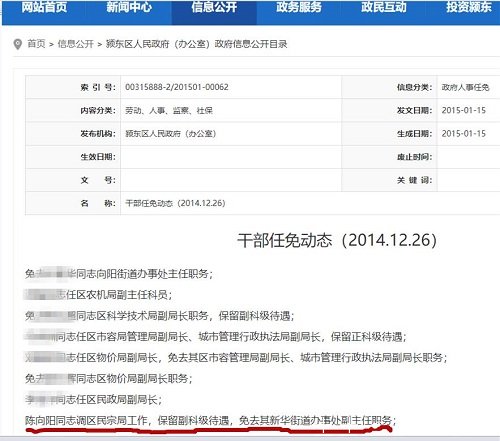The height and width of the screenshot is (441, 500).
Task: Open the 政民互动 navigation tab
Action: click(x=384, y=7)
